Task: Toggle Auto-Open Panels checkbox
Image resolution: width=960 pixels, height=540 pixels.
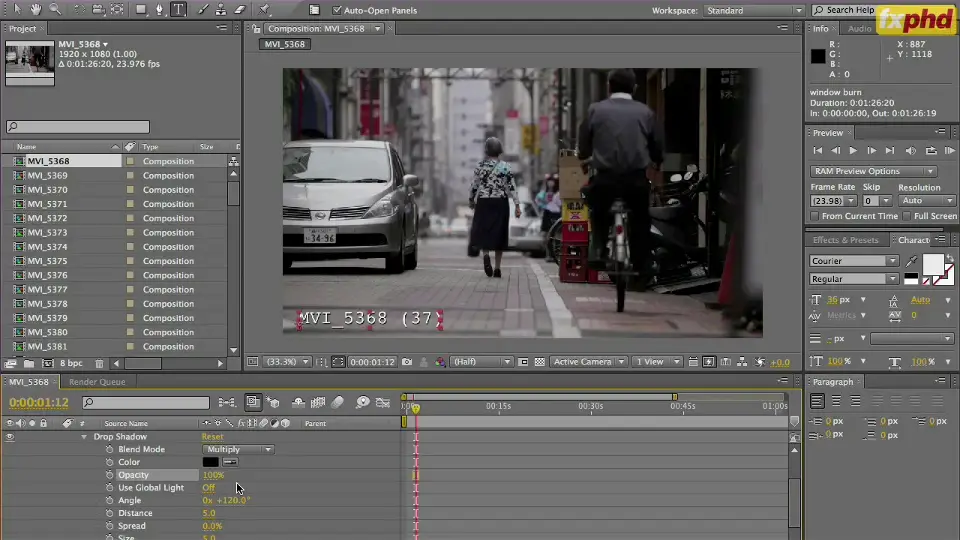Action: 337,10
